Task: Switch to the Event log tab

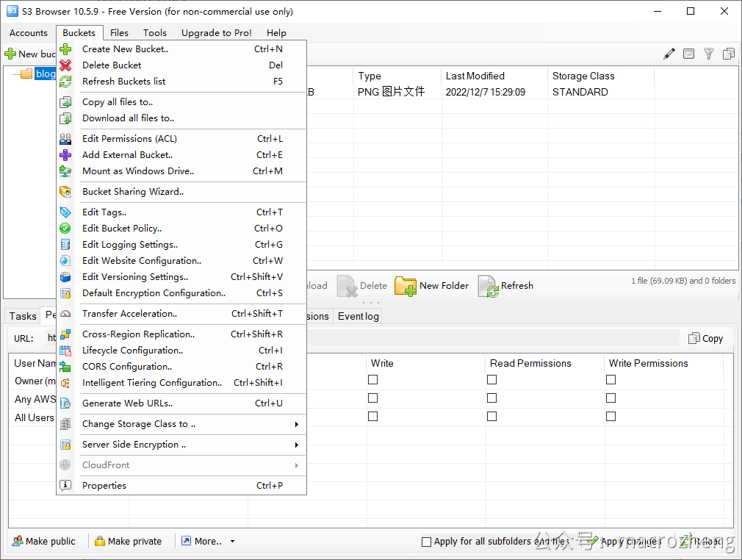Action: pyautogui.click(x=359, y=316)
